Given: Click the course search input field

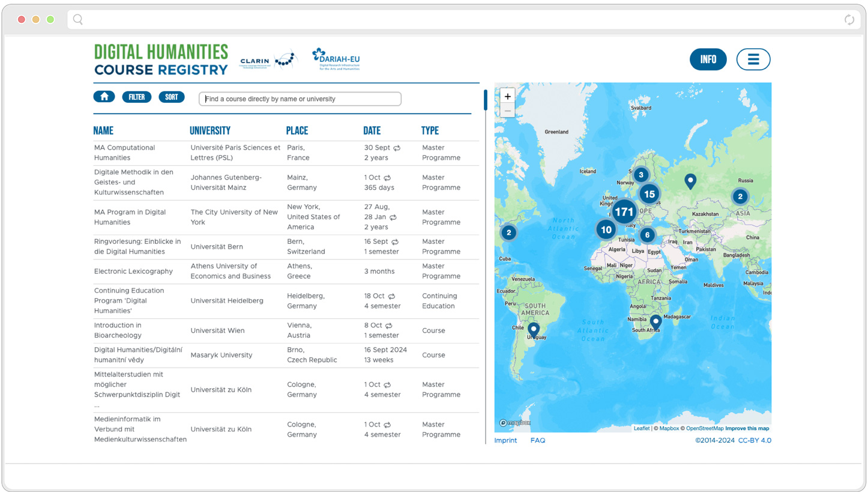Looking at the screenshot, I should coord(300,99).
